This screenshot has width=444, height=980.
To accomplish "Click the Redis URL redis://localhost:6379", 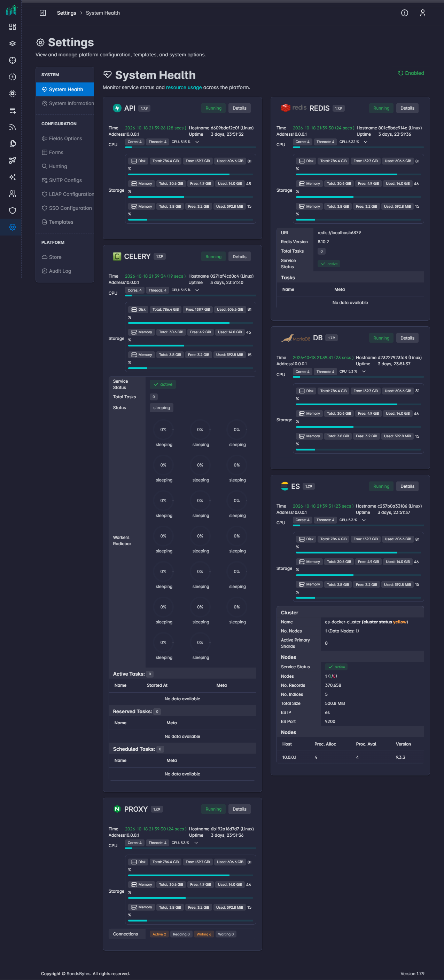I will pos(339,233).
